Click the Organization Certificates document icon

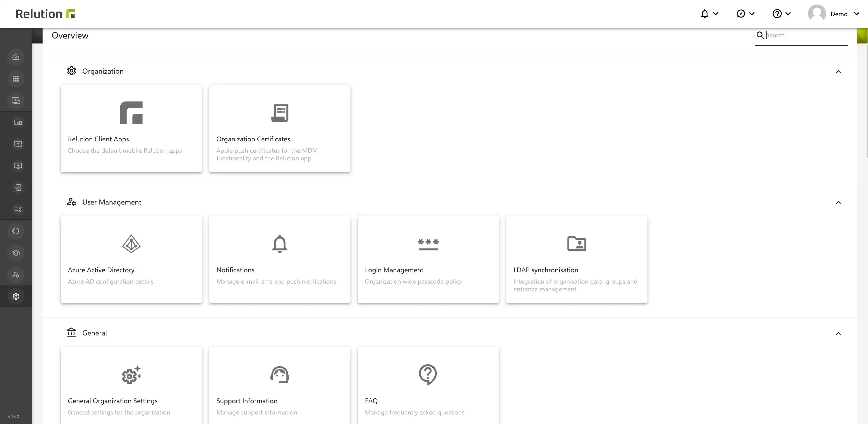click(280, 113)
